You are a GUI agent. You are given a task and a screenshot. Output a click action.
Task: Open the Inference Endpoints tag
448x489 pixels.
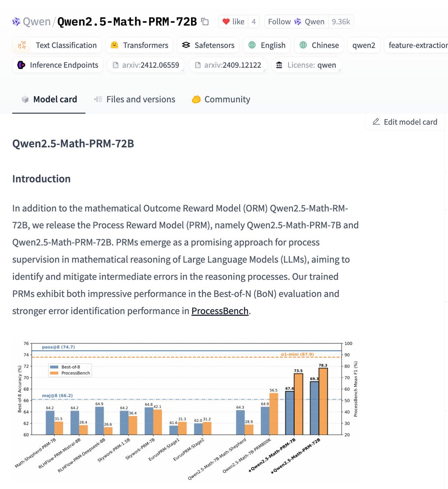pos(58,65)
